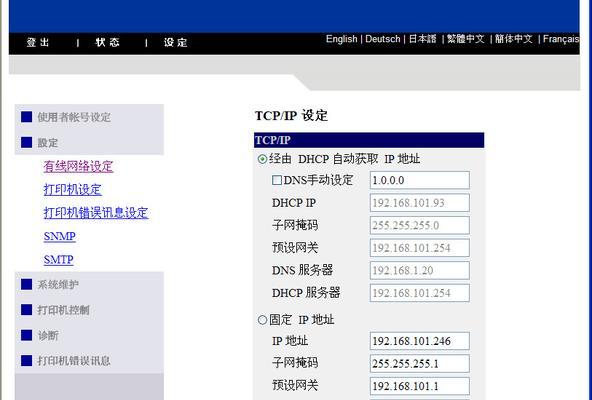Click the 登出 logout menu item
Viewport: 592px width, 400px height.
point(38,42)
